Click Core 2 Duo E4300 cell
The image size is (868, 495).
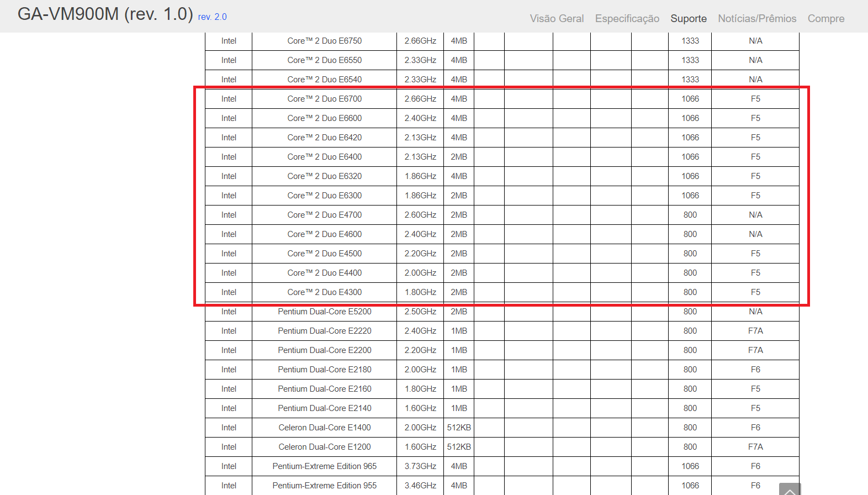coord(325,292)
